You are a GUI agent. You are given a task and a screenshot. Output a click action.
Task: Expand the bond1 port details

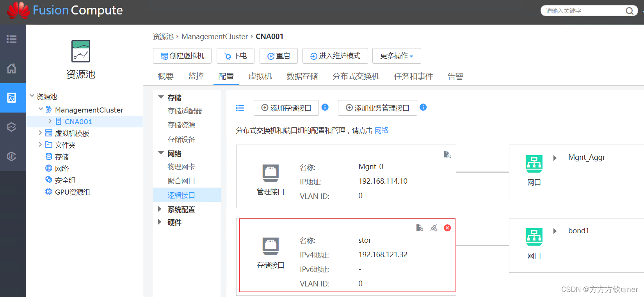pos(555,231)
